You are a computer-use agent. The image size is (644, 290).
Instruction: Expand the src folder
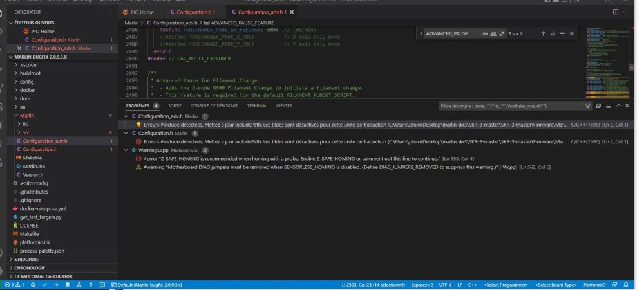pos(26,132)
